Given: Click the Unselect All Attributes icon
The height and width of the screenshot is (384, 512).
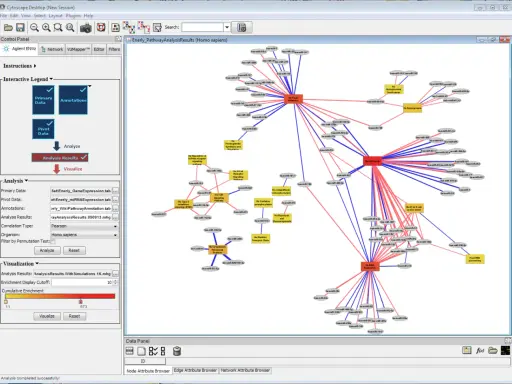Looking at the screenshot, I should tap(163, 351).
